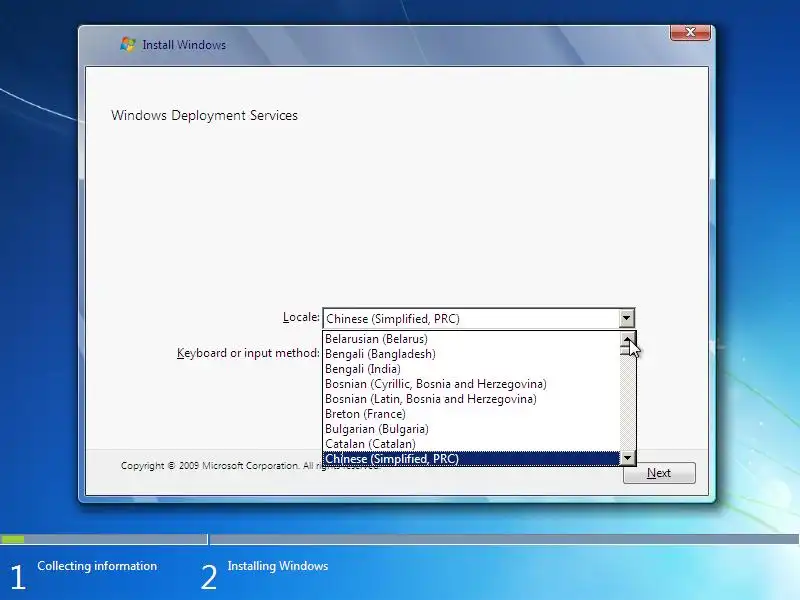Select Bosnian (Latin, Bosnia and Herzegovina)

[x=471, y=399]
